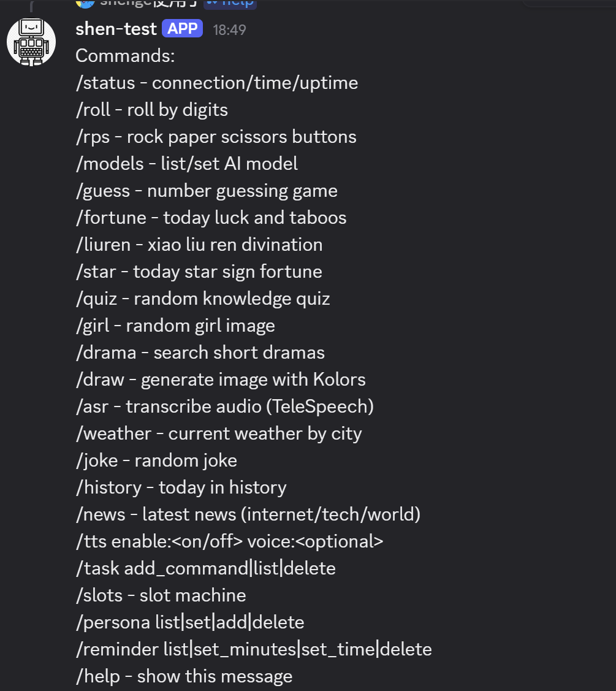Click the shen-test robot avatar

click(31, 42)
